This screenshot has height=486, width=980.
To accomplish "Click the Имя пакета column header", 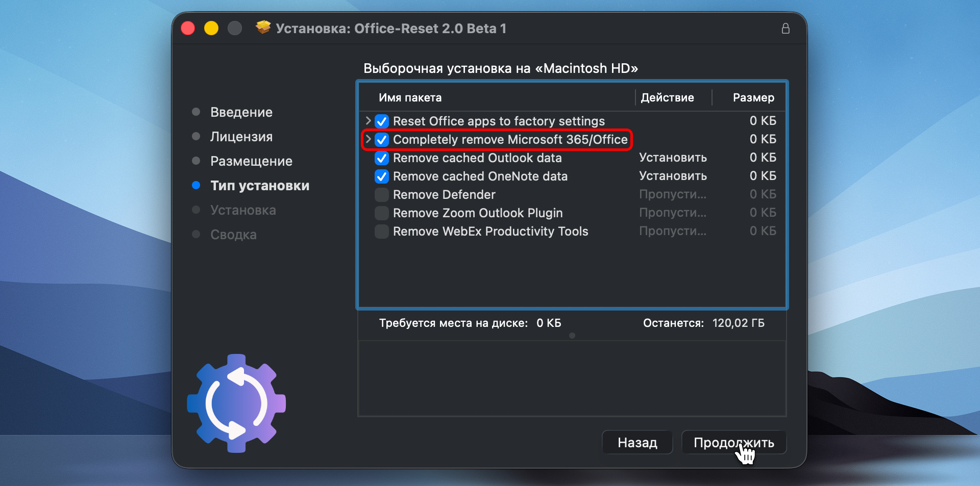I will 410,97.
